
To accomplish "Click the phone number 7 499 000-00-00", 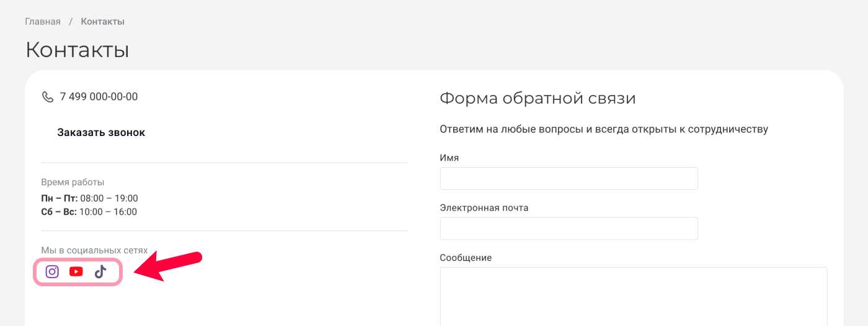I will coord(99,97).
